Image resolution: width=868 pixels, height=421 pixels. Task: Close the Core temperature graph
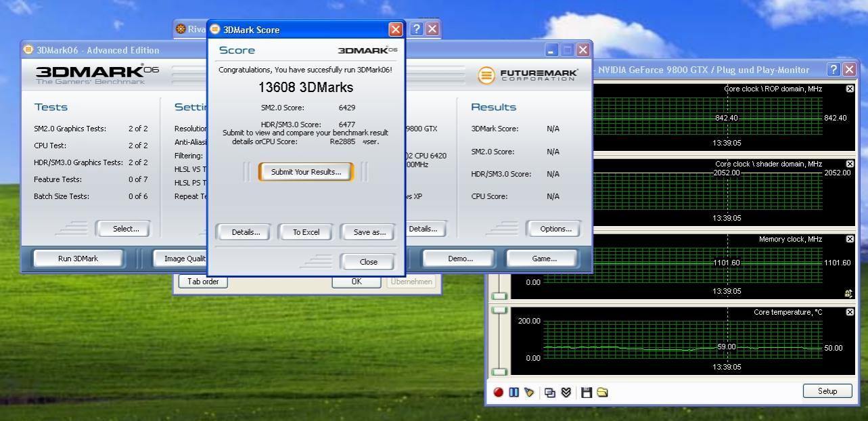[850, 312]
